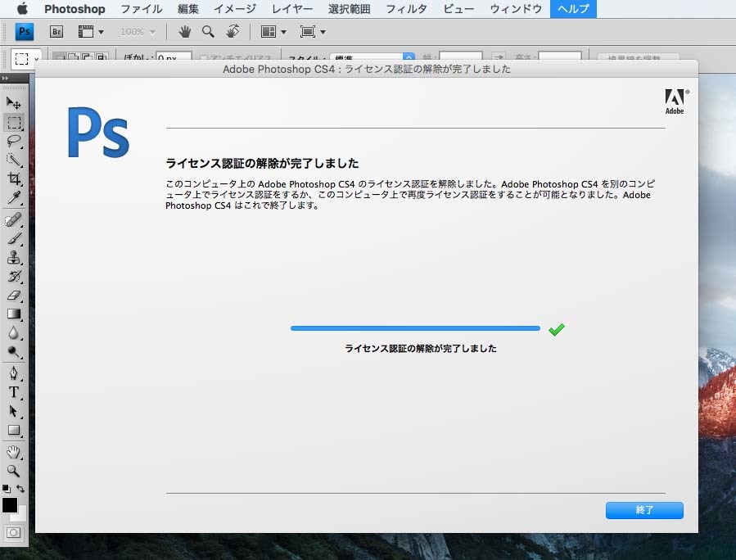Select the Move tool

pyautogui.click(x=13, y=103)
